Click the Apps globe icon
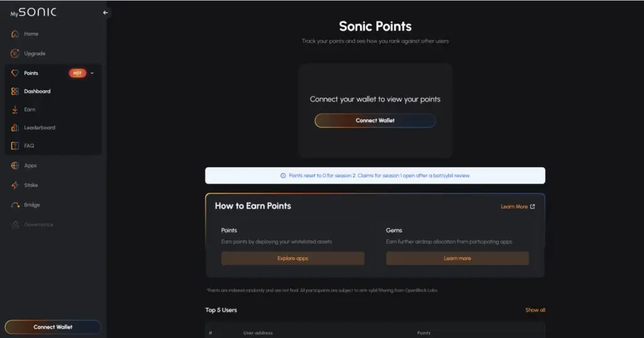The image size is (644, 338). 15,166
